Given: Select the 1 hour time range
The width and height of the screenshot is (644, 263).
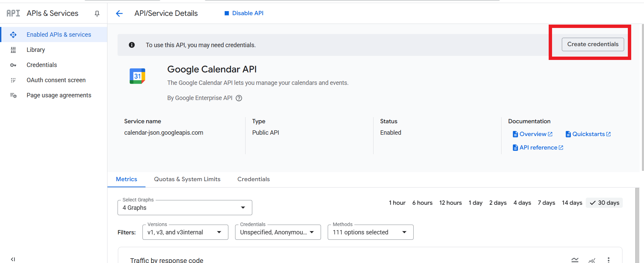Looking at the screenshot, I should 397,203.
